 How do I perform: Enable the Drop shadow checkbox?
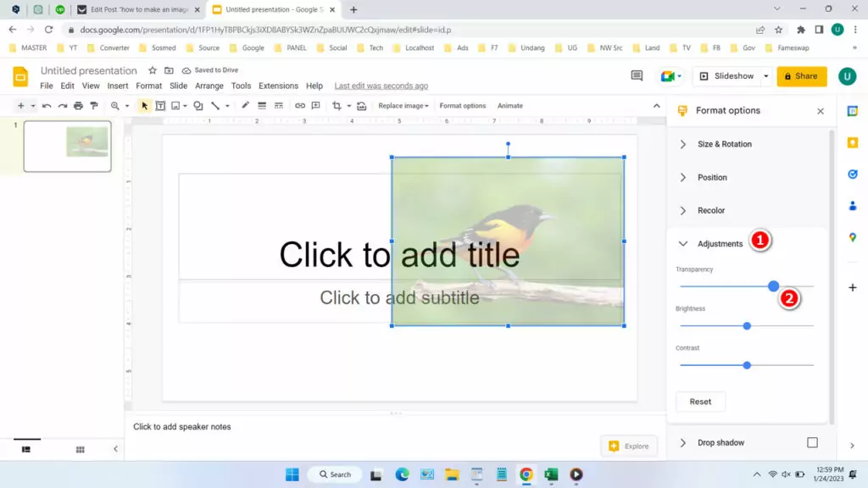[x=812, y=442]
